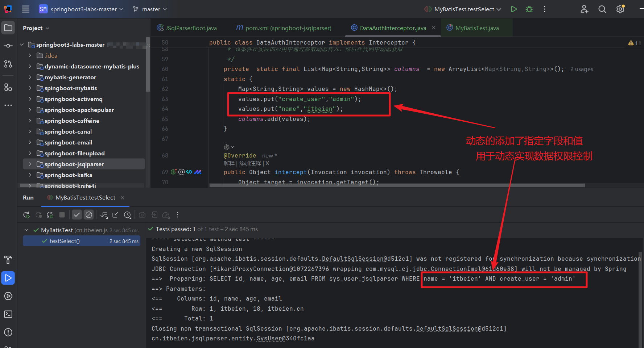Debug MyBatisTest.testSelect with the bug icon
This screenshot has width=644, height=348.
529,9
